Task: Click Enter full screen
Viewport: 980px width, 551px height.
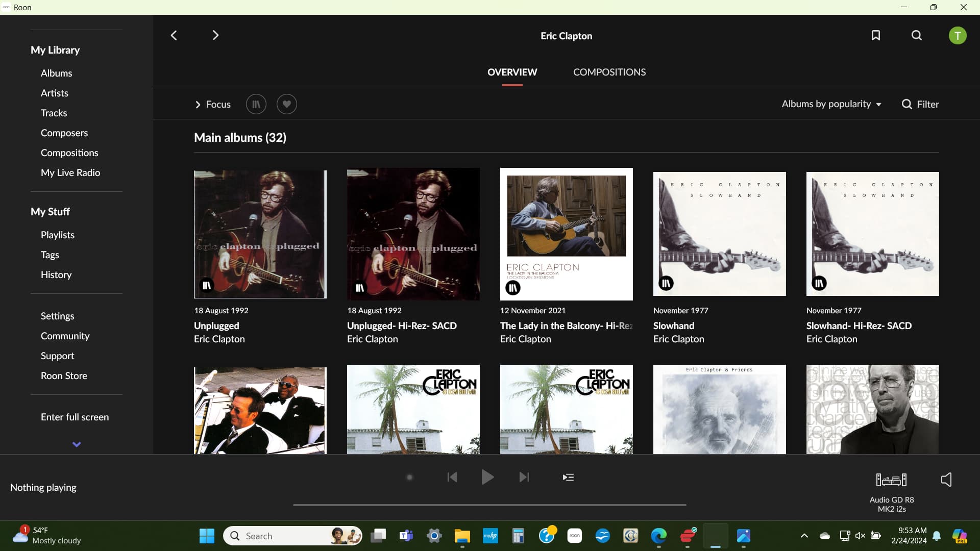Action: tap(75, 417)
